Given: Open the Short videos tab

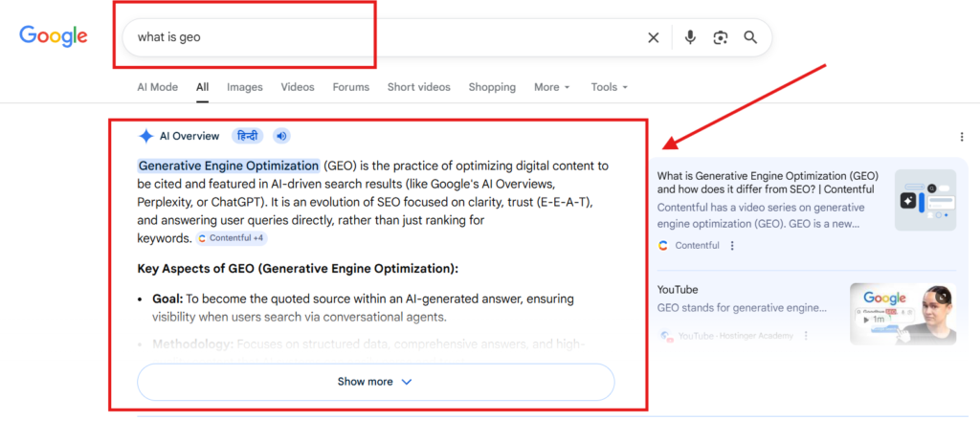Looking at the screenshot, I should (418, 87).
